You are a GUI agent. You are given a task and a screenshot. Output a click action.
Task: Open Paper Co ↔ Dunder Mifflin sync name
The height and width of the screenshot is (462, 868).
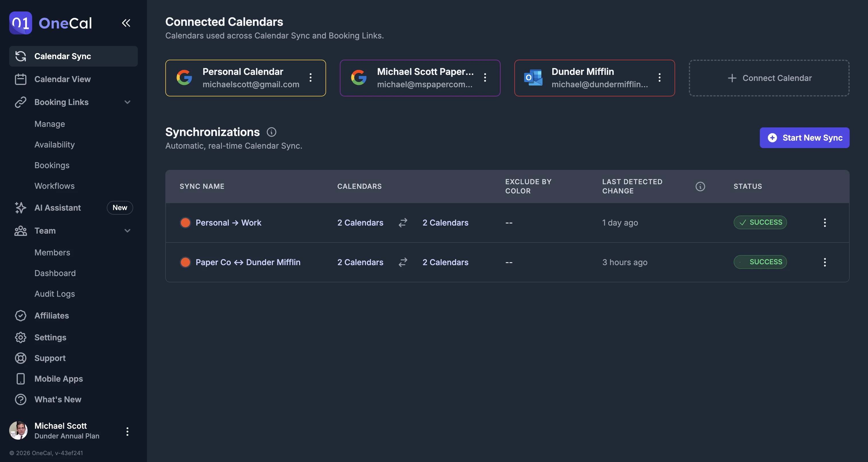click(248, 262)
